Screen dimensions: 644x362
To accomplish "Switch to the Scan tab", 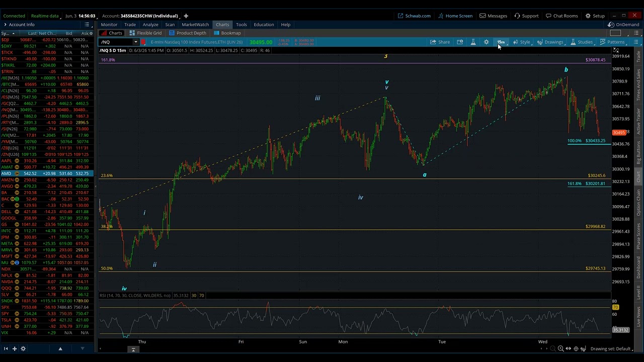I will click(x=170, y=25).
